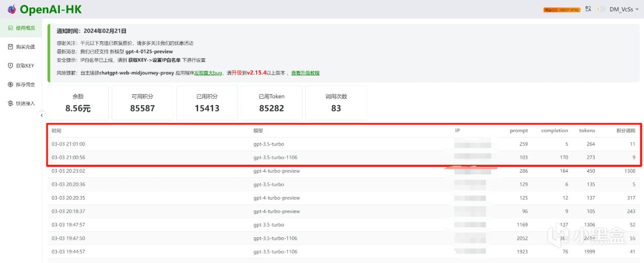Image resolution: width=644 pixels, height=263 pixels.
Task: Click the IP column header
Action: click(457, 130)
